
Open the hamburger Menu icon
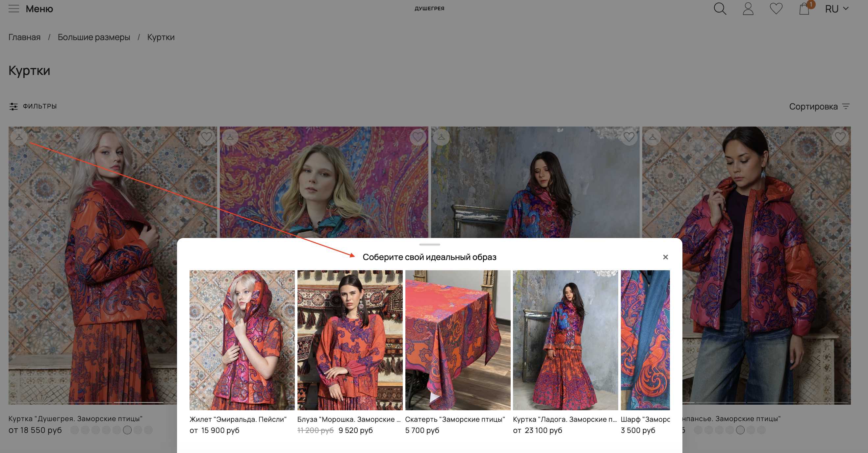[x=14, y=9]
